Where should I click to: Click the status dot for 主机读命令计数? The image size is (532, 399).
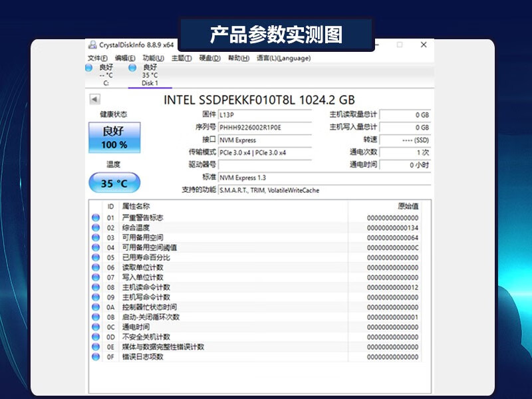click(x=96, y=287)
